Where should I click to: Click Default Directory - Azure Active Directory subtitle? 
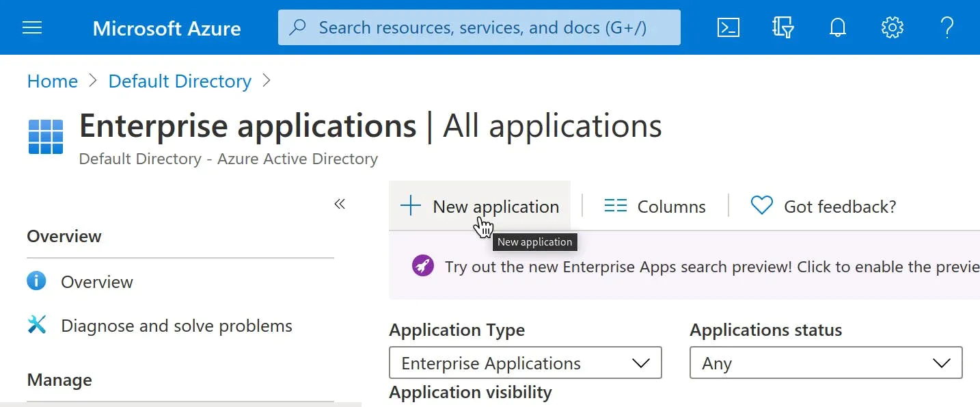(x=228, y=159)
